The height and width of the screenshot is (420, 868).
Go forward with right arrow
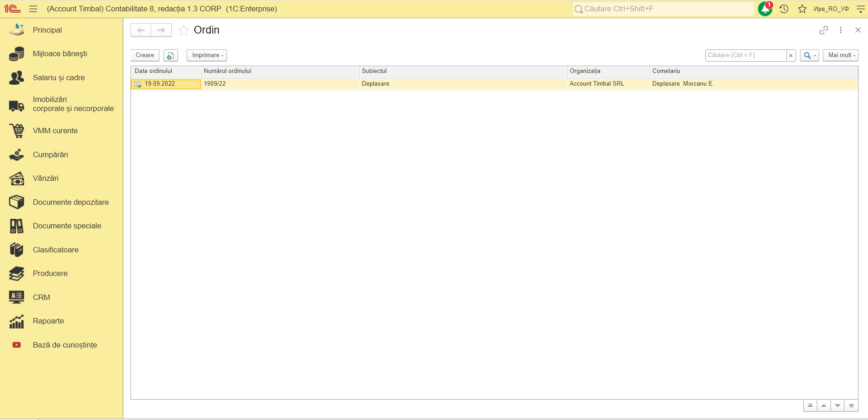(x=161, y=30)
